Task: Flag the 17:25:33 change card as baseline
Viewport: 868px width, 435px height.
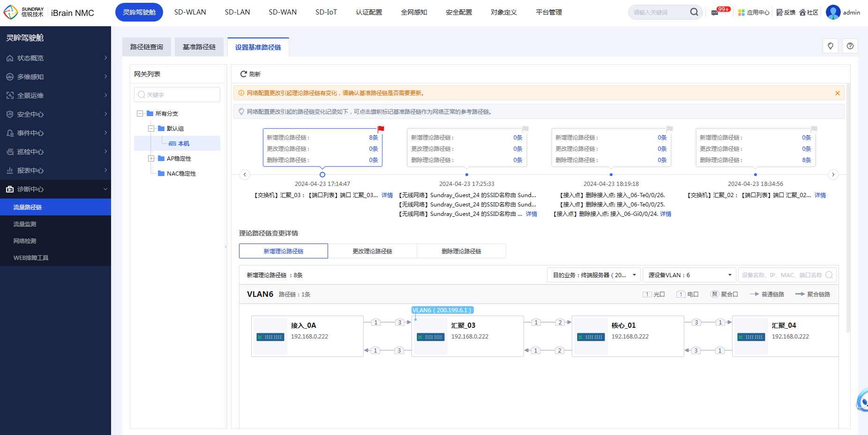Action: coord(525,129)
